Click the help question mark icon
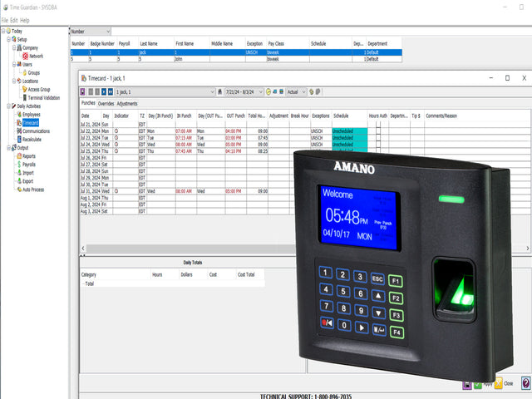The image size is (532, 399). click(x=525, y=383)
